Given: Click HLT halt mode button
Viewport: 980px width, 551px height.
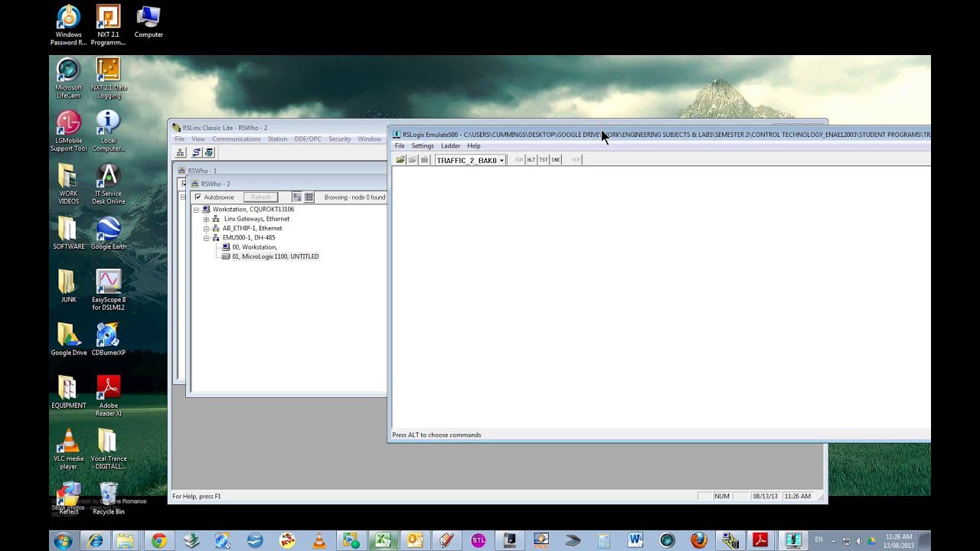Looking at the screenshot, I should [531, 160].
